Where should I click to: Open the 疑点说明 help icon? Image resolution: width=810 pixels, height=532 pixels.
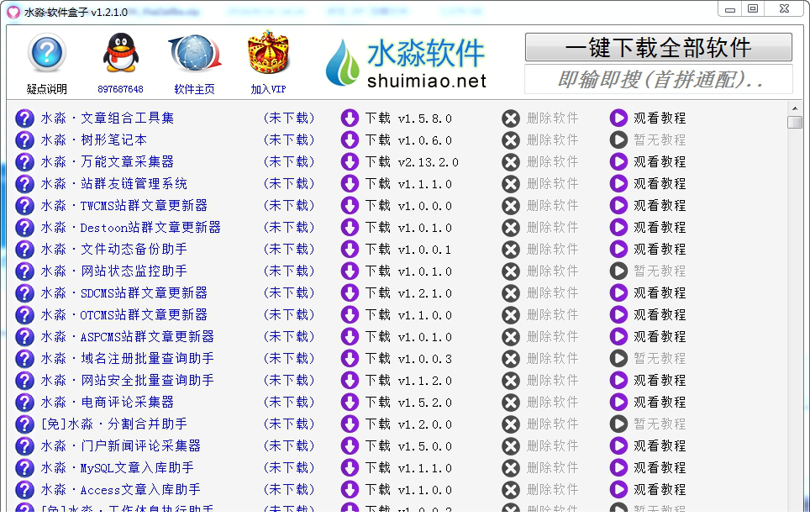46,53
